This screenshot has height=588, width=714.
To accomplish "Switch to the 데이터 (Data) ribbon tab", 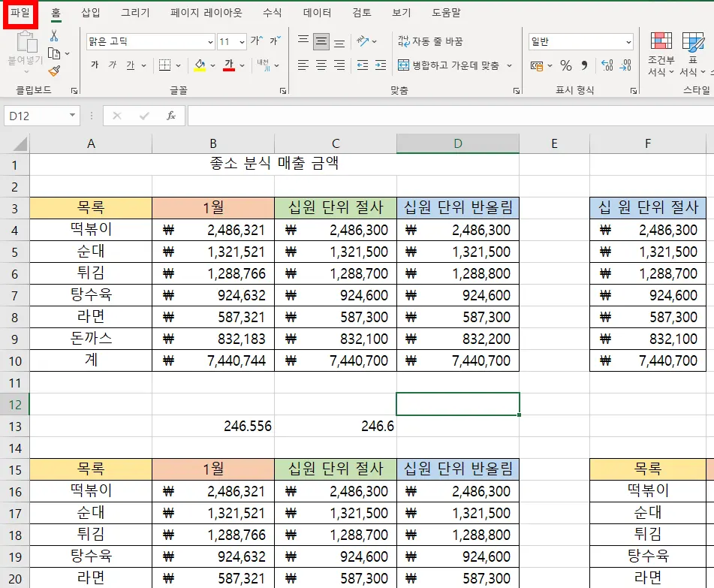I will pos(316,11).
